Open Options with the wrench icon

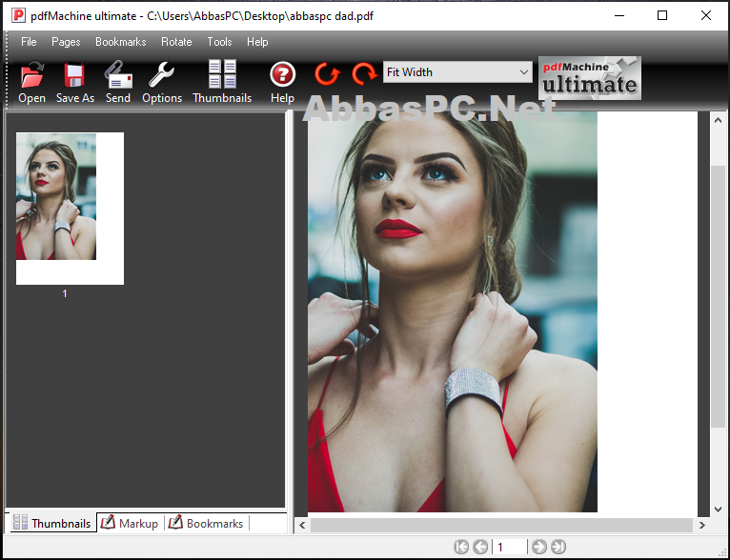(x=162, y=74)
